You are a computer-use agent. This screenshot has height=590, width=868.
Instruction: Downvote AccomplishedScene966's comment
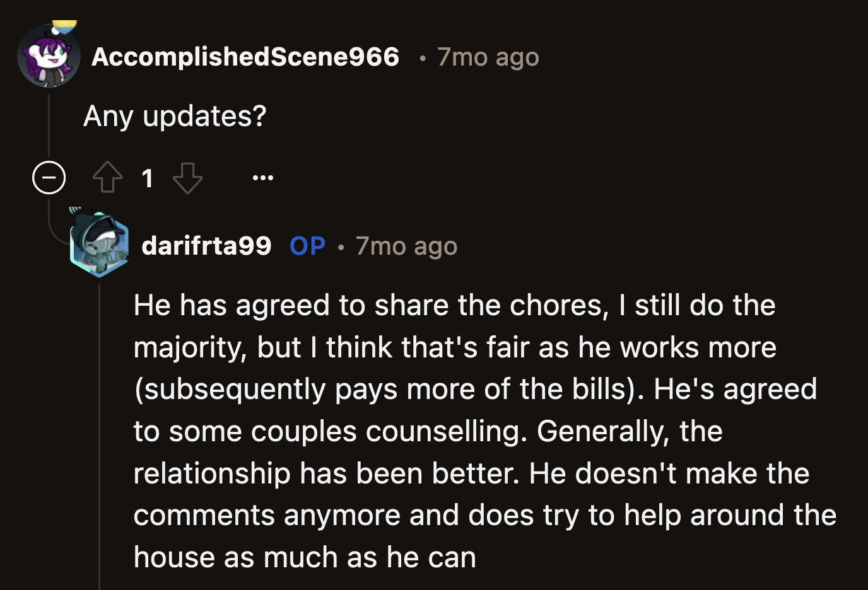pyautogui.click(x=187, y=177)
